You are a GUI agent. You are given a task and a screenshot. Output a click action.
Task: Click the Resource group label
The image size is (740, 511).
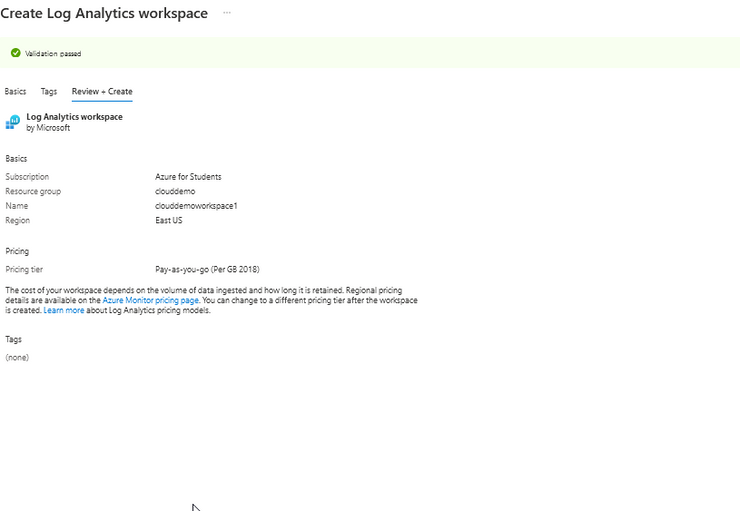click(33, 191)
